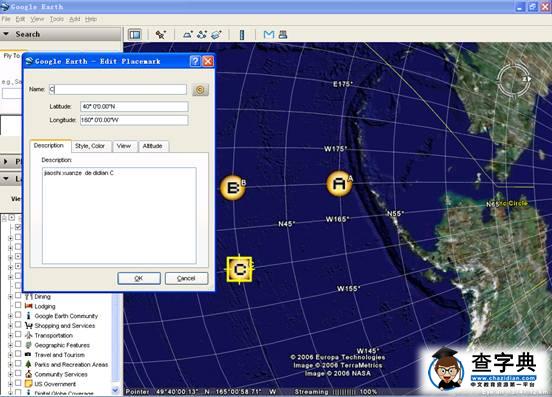Select the ruler measurement tool
The height and width of the screenshot is (397, 552).
pos(242,34)
